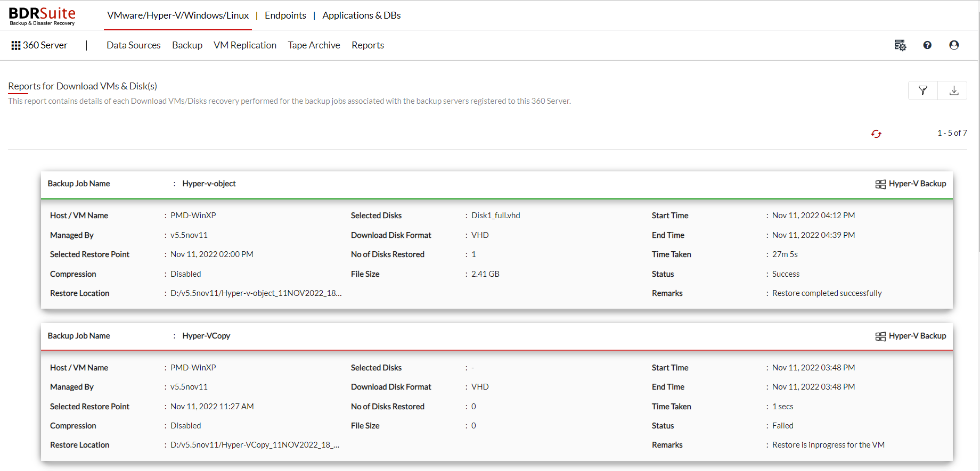980x471 pixels.
Task: Switch to Endpoints tab
Action: (x=285, y=15)
